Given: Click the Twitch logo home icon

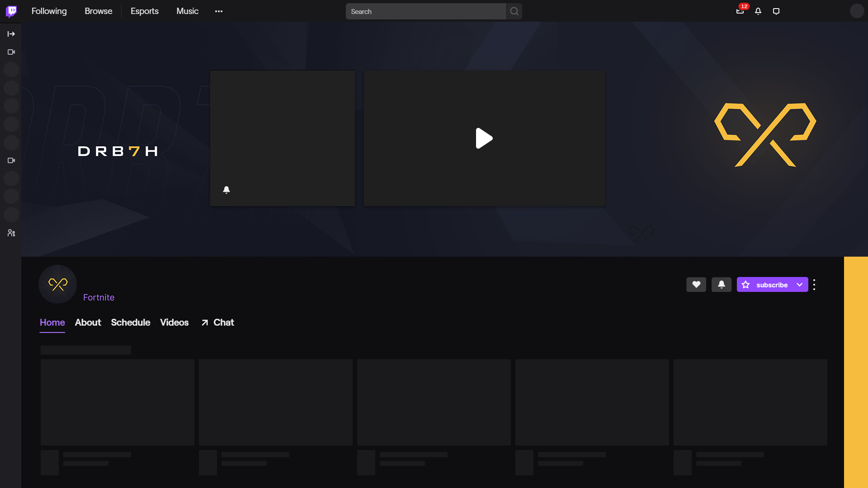Looking at the screenshot, I should pyautogui.click(x=11, y=11).
